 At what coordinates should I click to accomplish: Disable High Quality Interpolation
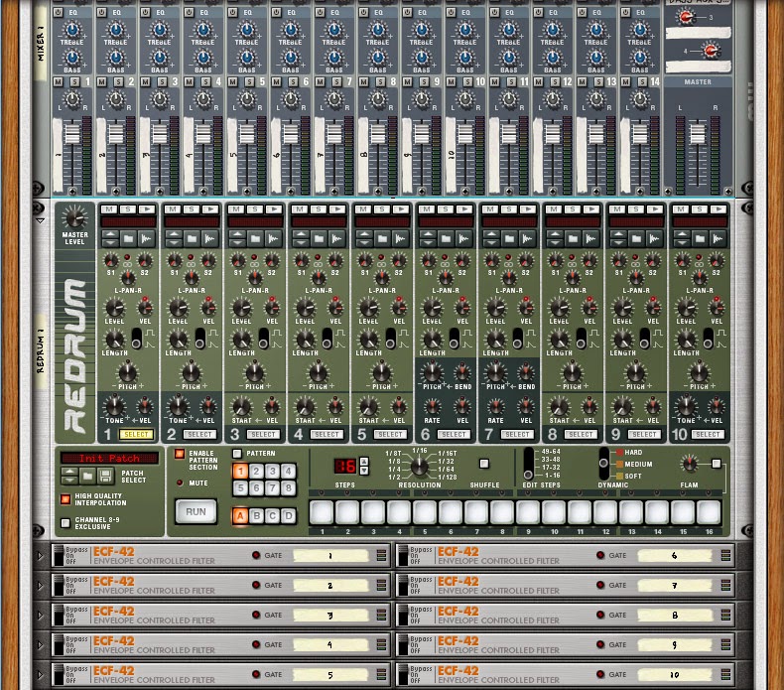pyautogui.click(x=65, y=498)
